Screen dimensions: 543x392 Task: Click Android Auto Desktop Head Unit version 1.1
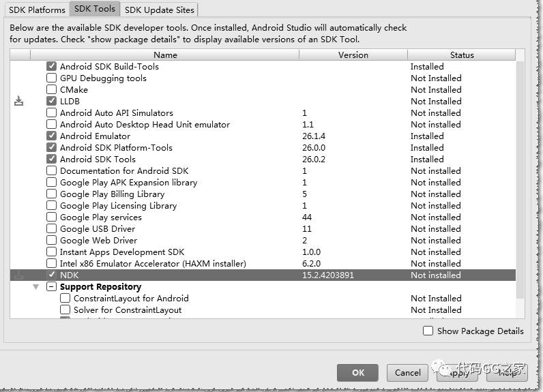[x=308, y=124]
